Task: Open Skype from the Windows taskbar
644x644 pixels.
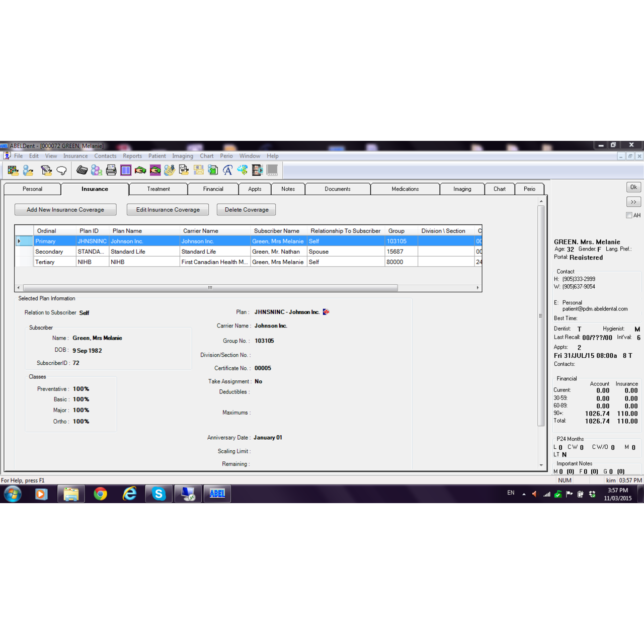Action: [x=159, y=494]
